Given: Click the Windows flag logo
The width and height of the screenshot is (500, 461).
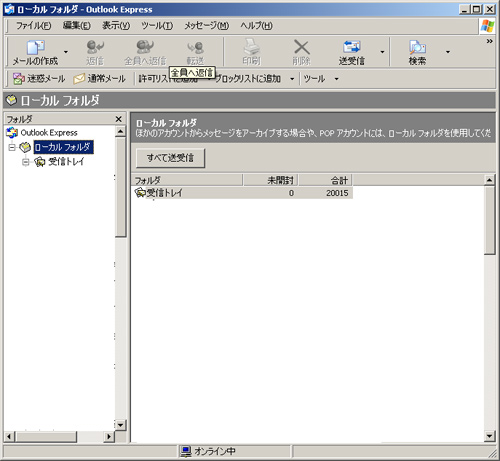Looking at the screenshot, I should click(x=487, y=26).
